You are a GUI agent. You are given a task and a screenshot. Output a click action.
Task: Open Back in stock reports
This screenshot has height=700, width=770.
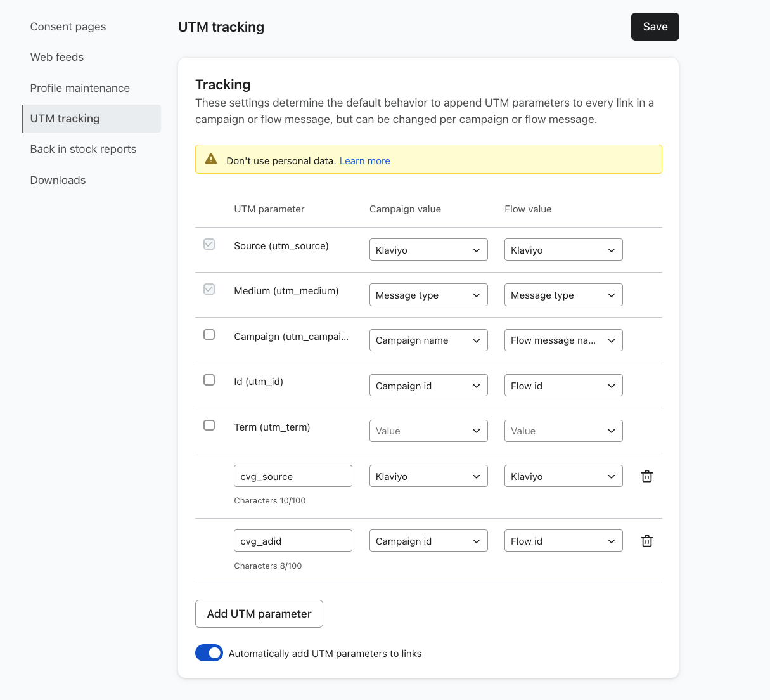click(x=83, y=149)
